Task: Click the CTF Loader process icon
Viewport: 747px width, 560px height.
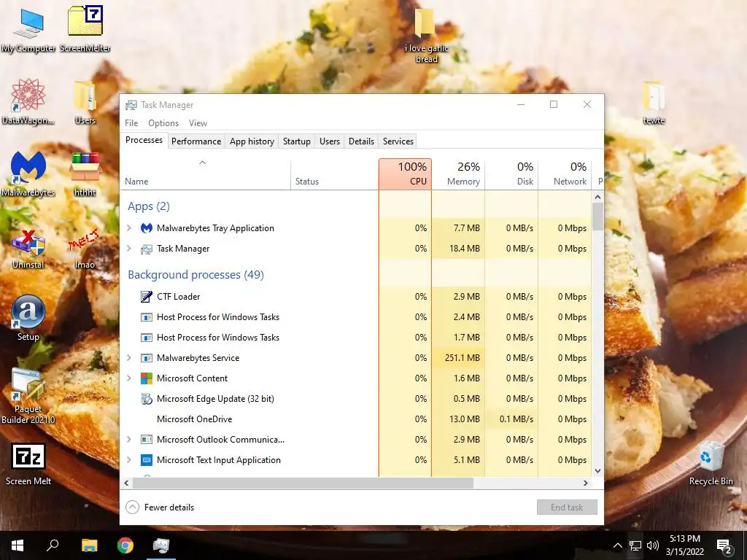Action: (146, 297)
